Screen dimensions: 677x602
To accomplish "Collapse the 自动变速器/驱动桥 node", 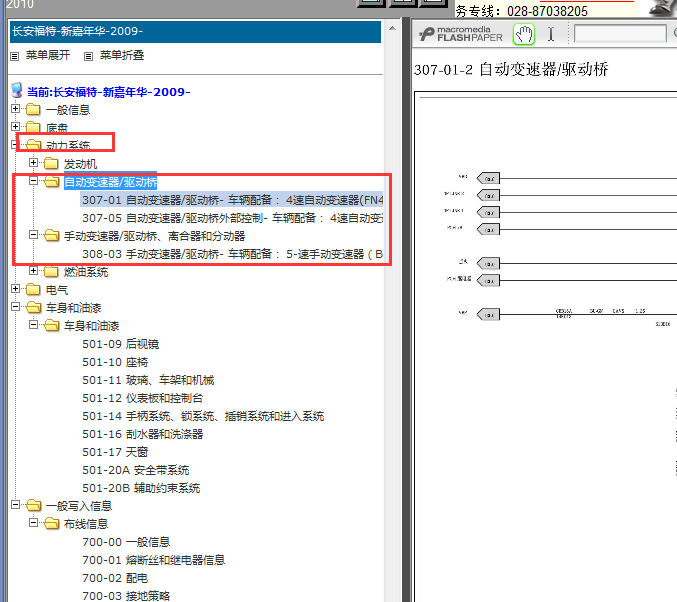I will point(33,181).
